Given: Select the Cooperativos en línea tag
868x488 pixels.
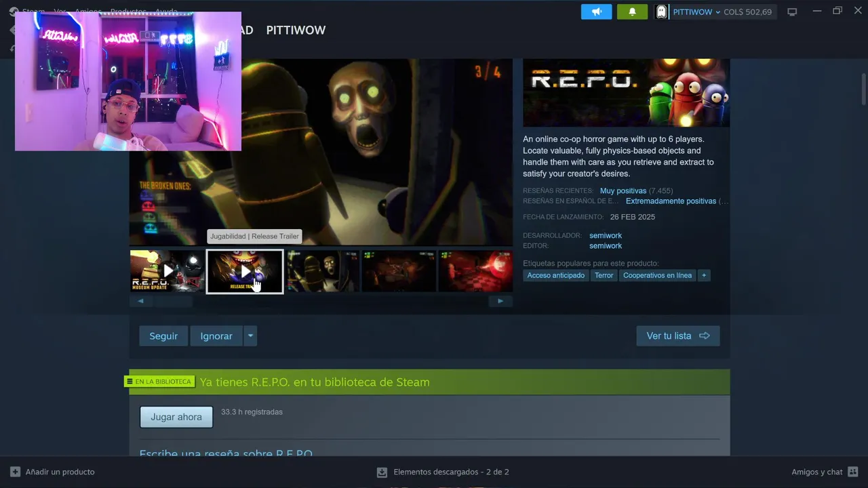Looking at the screenshot, I should pos(658,275).
